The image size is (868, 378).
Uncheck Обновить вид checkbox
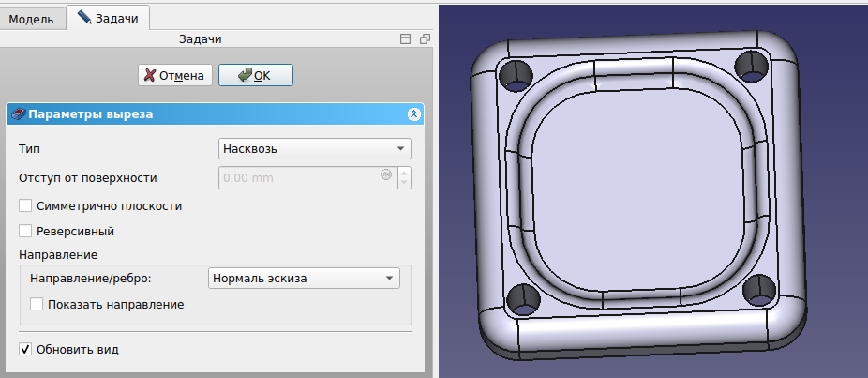(25, 350)
